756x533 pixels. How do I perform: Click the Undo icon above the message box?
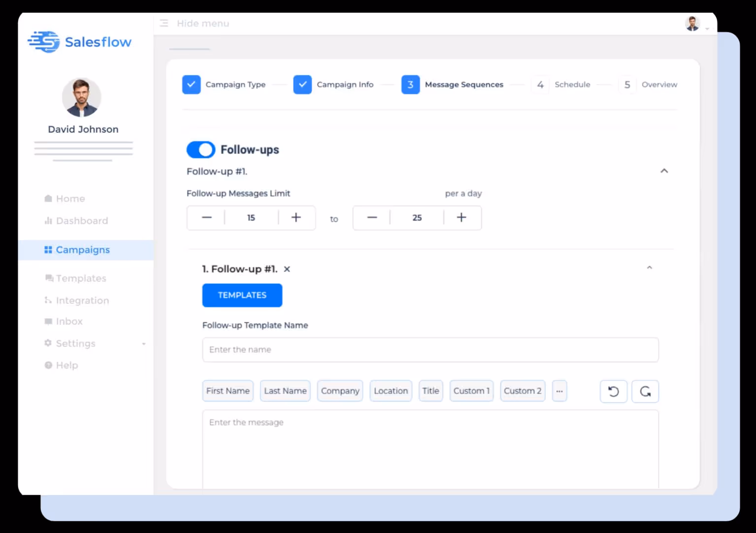pyautogui.click(x=613, y=391)
